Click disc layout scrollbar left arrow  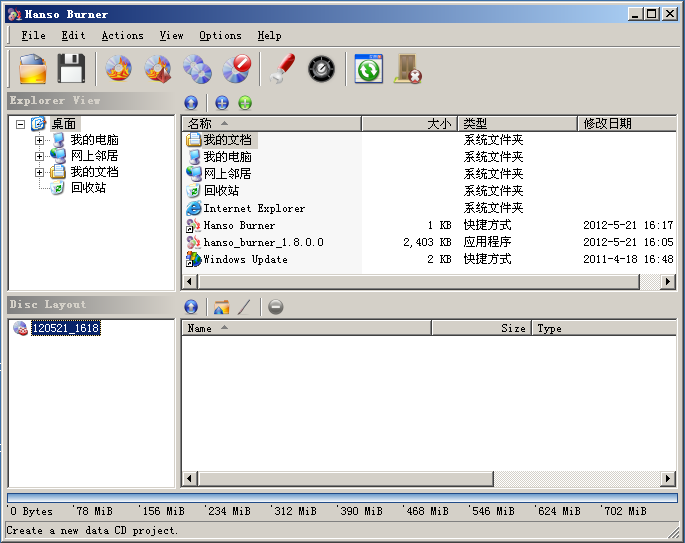189,478
